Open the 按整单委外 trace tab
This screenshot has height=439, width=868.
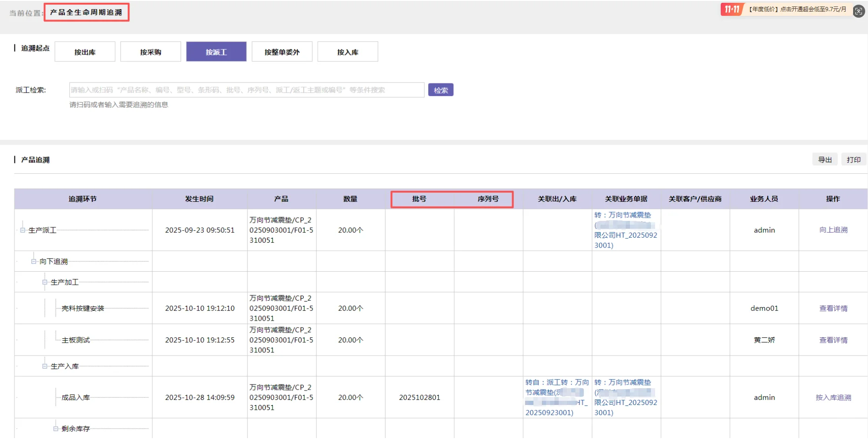282,51
